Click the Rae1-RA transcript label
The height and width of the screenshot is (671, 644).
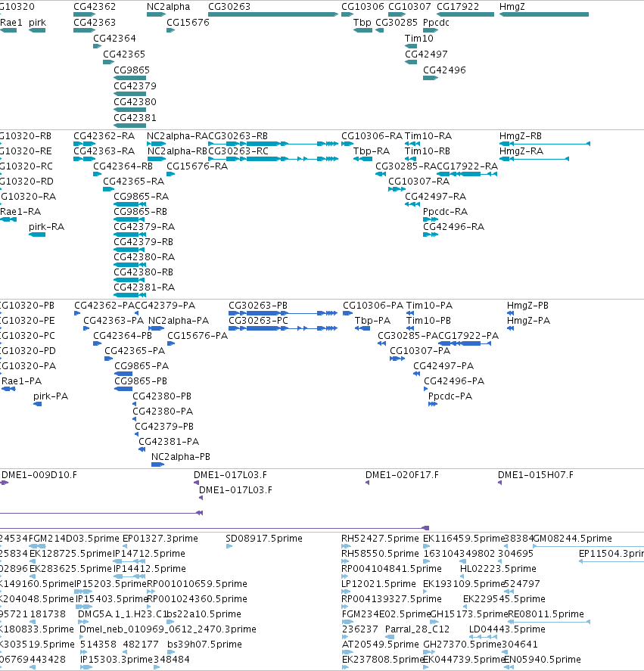pyautogui.click(x=20, y=211)
